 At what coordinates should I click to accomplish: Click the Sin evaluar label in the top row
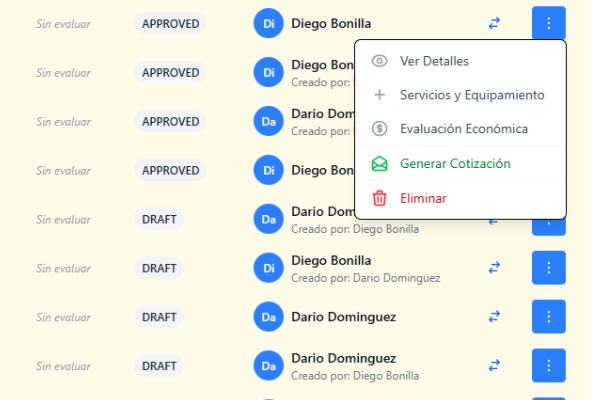pyautogui.click(x=63, y=23)
